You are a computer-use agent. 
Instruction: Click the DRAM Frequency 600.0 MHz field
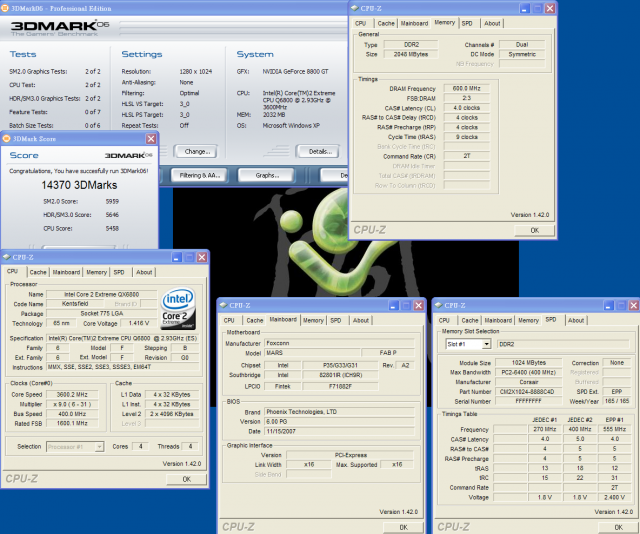pyautogui.click(x=467, y=88)
